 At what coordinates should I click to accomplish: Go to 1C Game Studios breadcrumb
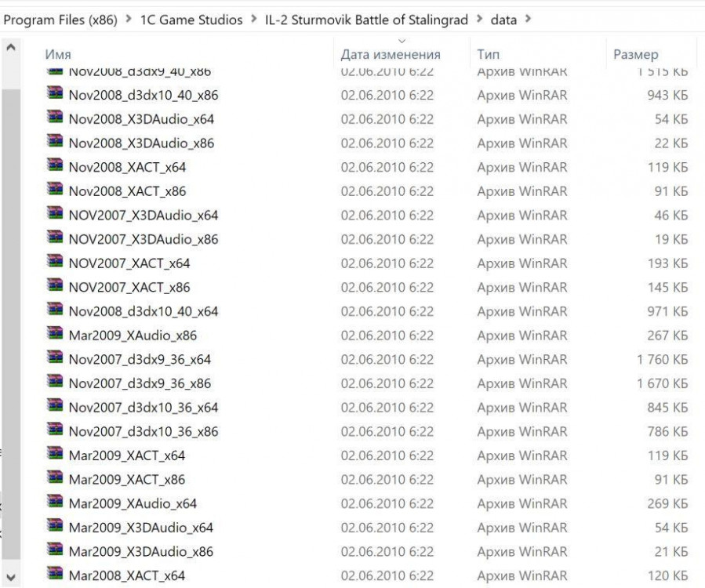pos(191,20)
